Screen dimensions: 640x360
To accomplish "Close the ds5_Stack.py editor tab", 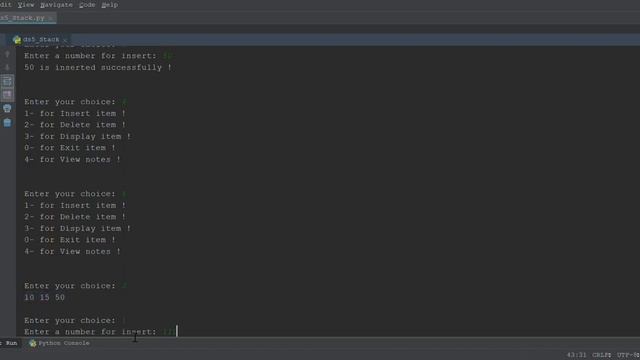I will click(51, 18).
